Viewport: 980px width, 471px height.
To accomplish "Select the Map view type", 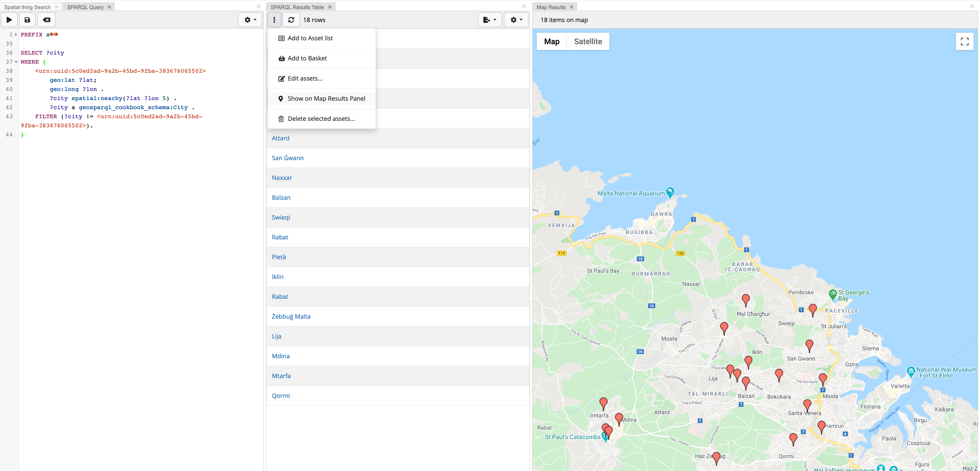I will click(552, 42).
